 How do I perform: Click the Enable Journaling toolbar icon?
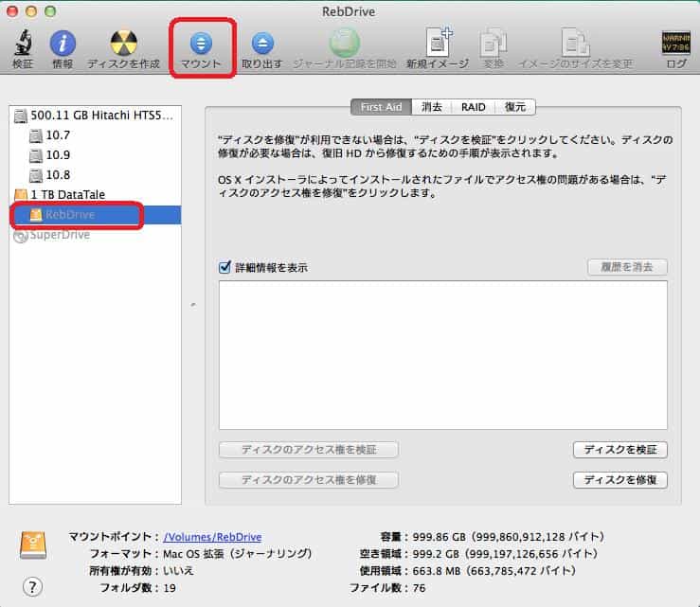[x=344, y=44]
